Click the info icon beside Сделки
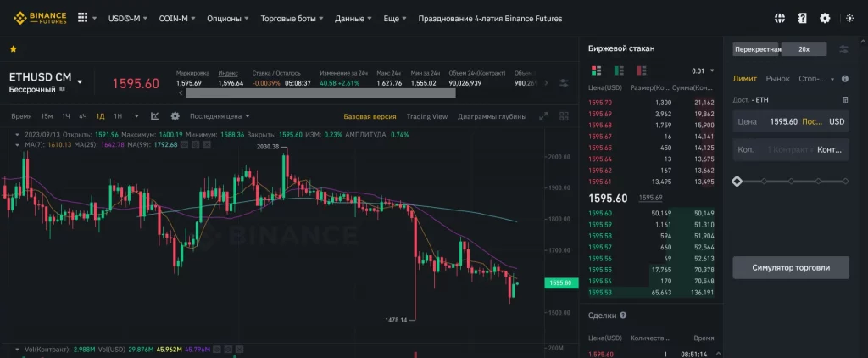This screenshot has width=868, height=358. click(x=623, y=316)
